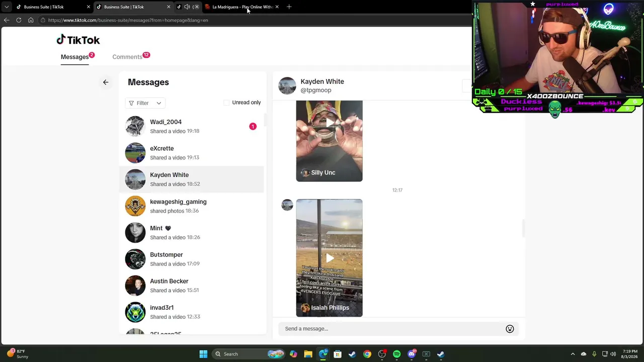Switch to the Messages tab
This screenshot has width=644, height=362.
click(x=75, y=57)
